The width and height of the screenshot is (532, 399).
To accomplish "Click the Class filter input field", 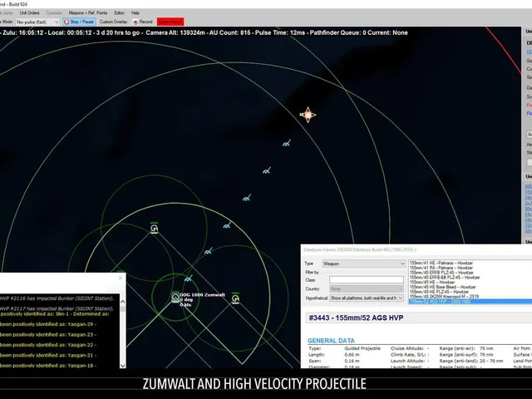I will point(367,279).
